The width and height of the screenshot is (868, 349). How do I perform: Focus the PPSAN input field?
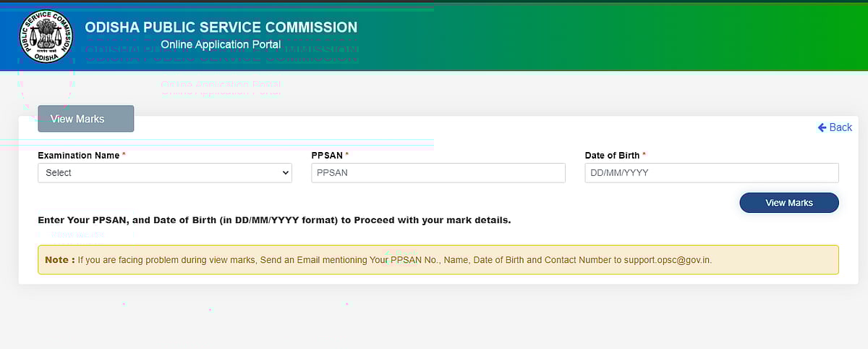(x=438, y=173)
